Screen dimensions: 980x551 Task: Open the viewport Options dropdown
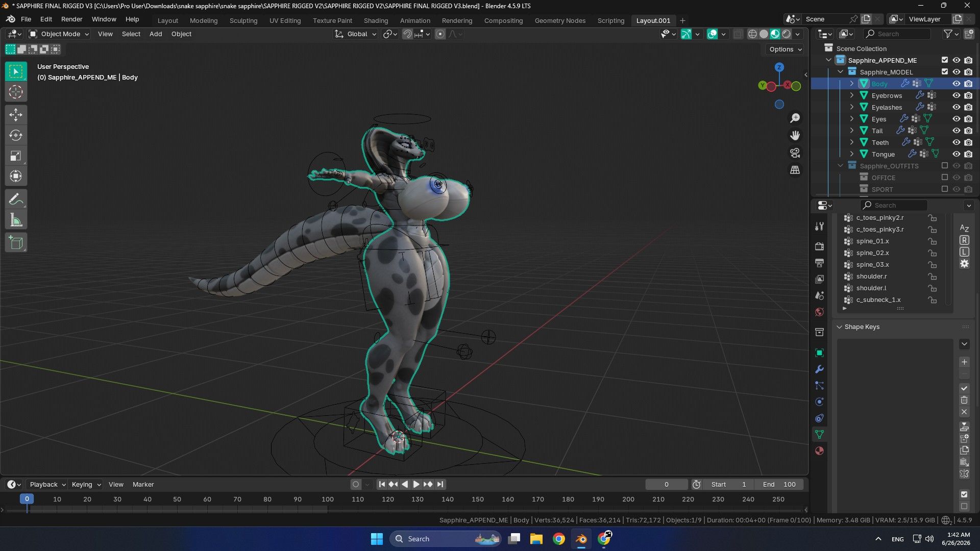[785, 49]
